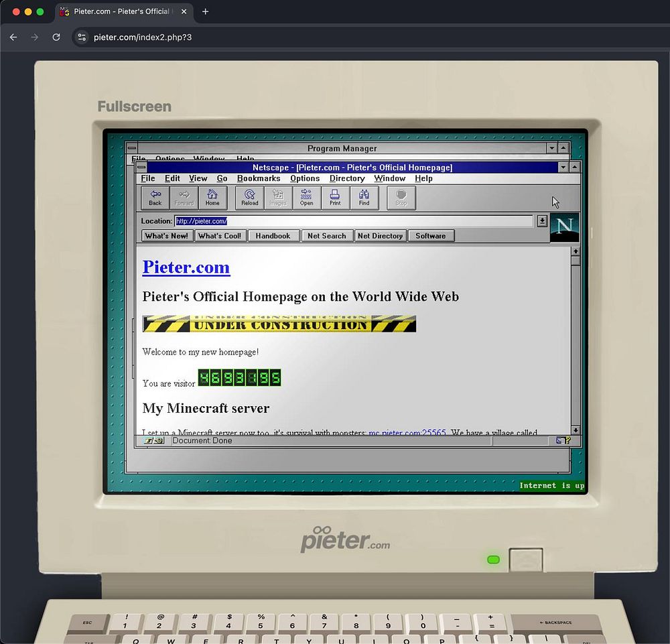This screenshot has height=644, width=670.
Task: Open a new tab with the plus button
Action: [205, 11]
